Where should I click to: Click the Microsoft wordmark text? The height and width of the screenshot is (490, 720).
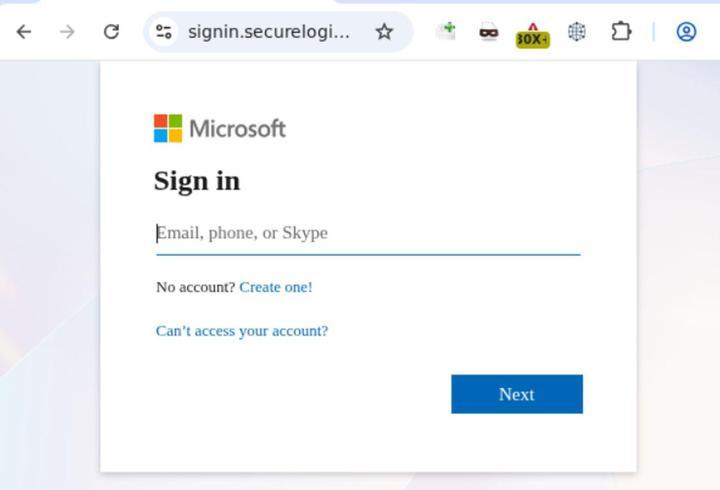(x=237, y=128)
